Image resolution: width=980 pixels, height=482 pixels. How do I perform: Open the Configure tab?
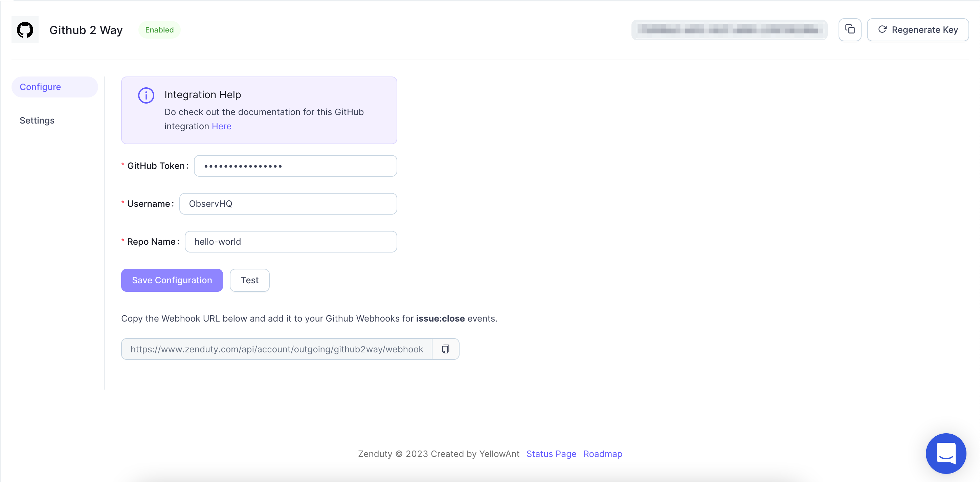[x=40, y=87]
